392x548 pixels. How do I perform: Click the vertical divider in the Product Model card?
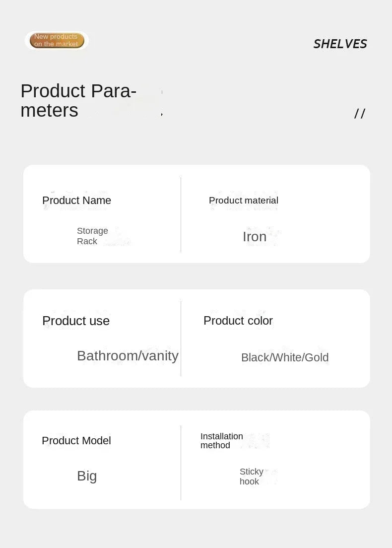[181, 463]
